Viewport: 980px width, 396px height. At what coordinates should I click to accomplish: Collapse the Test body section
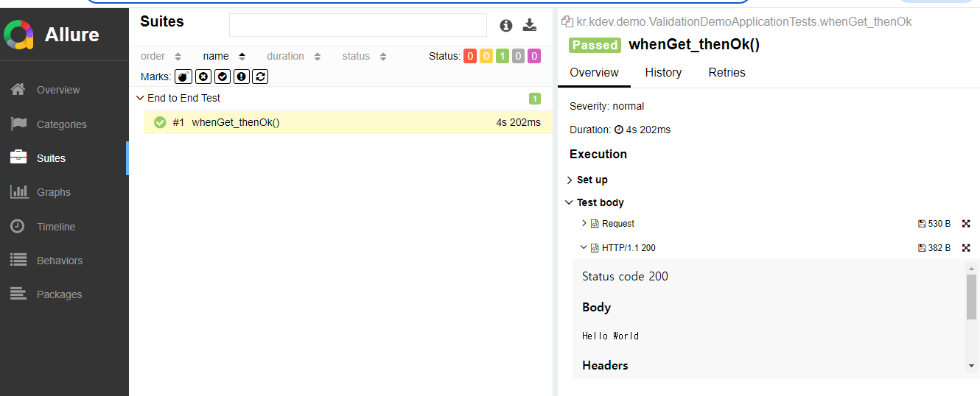595,202
